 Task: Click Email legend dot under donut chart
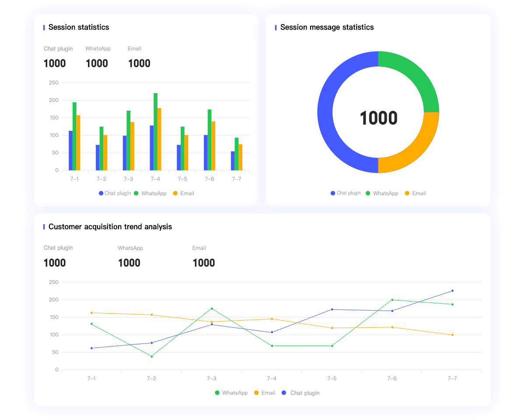pos(407,193)
